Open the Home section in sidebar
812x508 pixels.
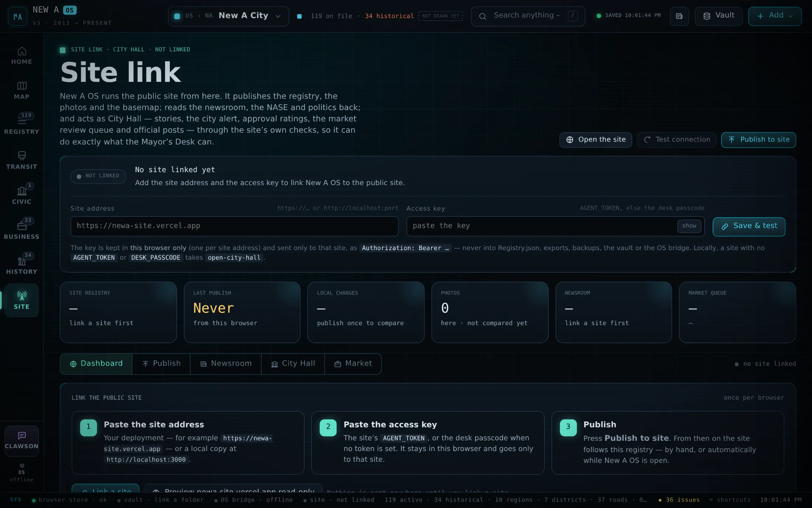click(x=21, y=55)
